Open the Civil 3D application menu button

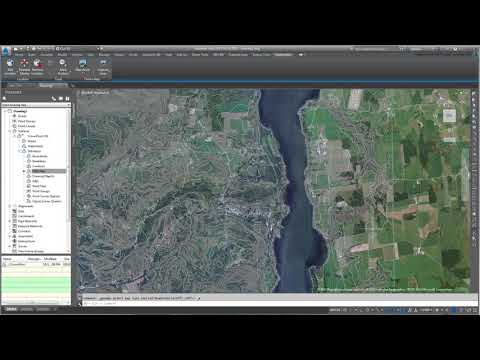6,51
